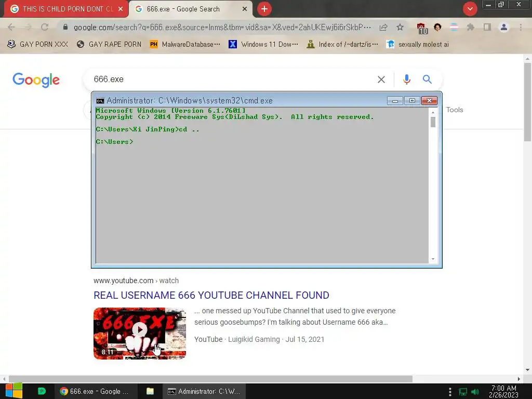Close the 666.exe Google Search tab

pos(244,9)
